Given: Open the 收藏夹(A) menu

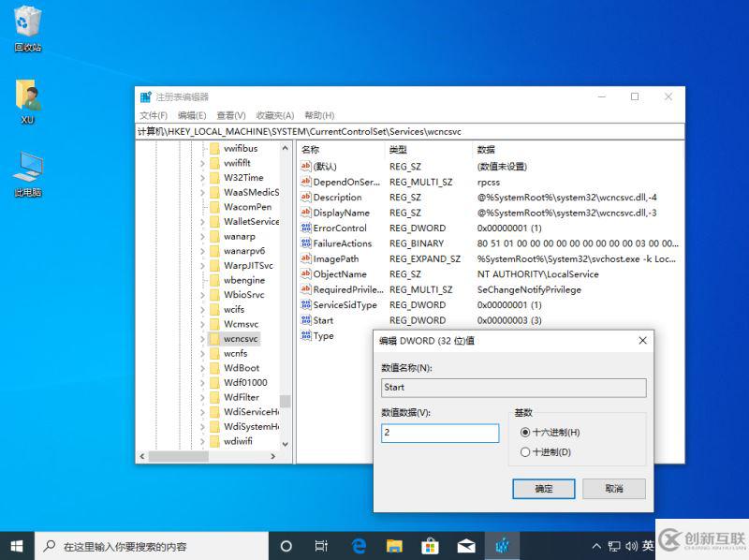Looking at the screenshot, I should (x=275, y=115).
